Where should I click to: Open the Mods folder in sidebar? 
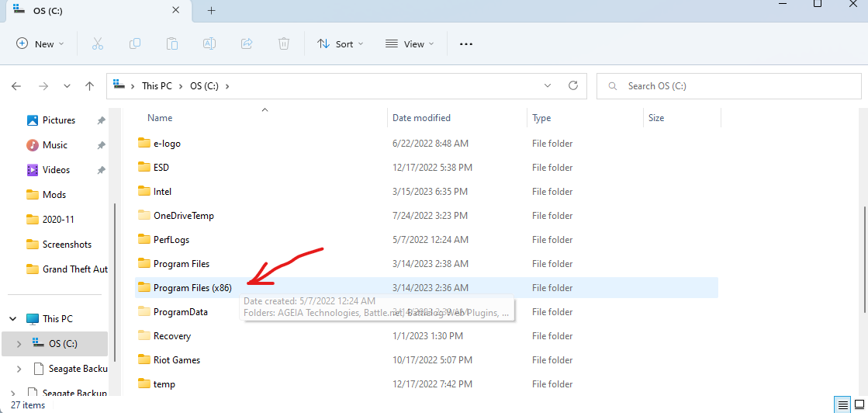[x=54, y=195]
